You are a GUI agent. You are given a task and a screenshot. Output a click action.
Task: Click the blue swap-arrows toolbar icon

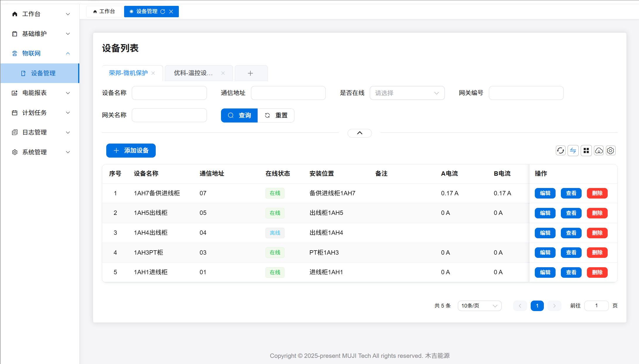click(573, 151)
